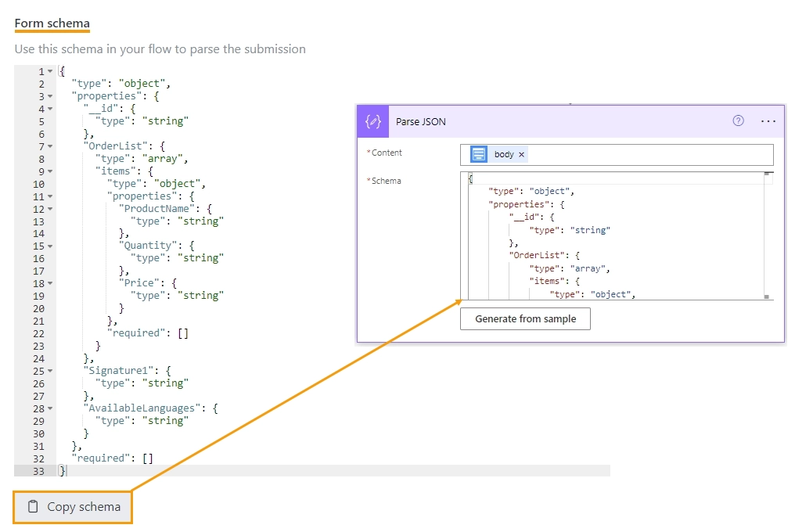The width and height of the screenshot is (795, 532).
Task: Click "Use this schema in your flow" description
Action: tap(160, 49)
